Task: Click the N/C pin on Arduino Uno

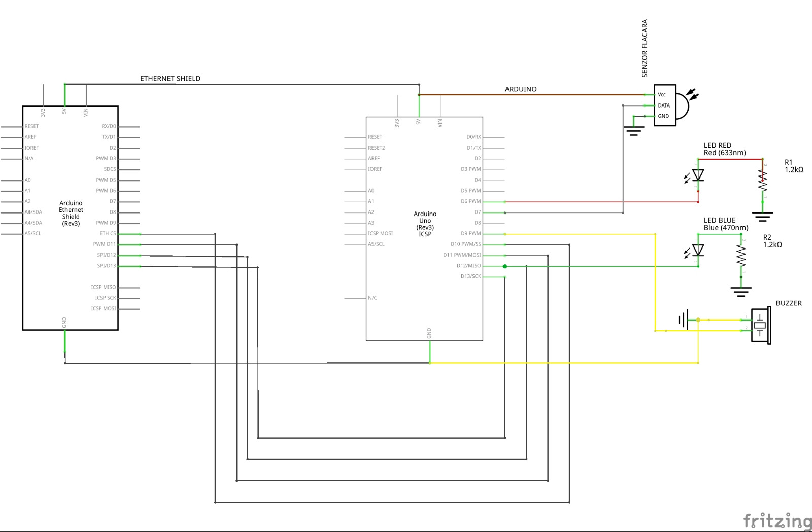Action: (373, 298)
